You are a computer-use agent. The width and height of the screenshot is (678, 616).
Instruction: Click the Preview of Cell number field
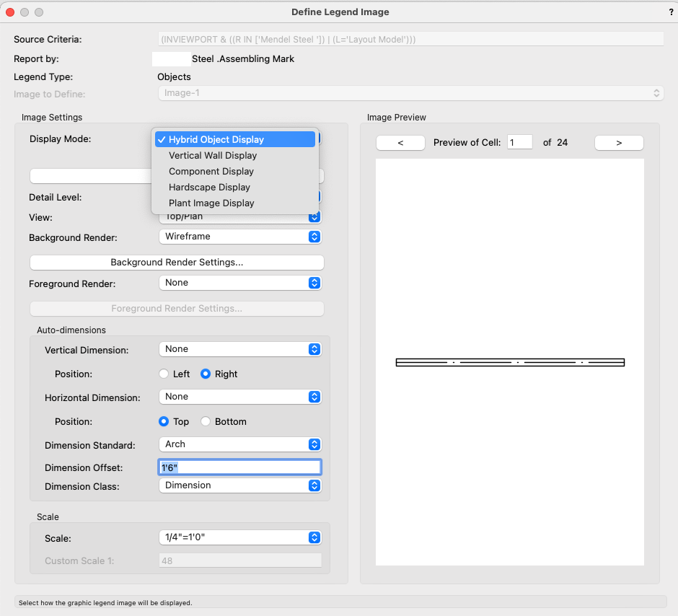coord(519,143)
